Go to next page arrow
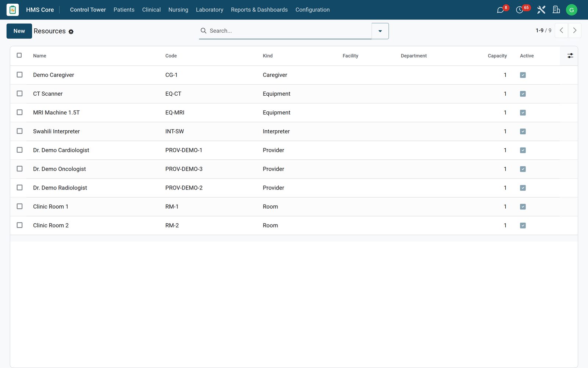Screen dimensions: 588x368 point(575,31)
